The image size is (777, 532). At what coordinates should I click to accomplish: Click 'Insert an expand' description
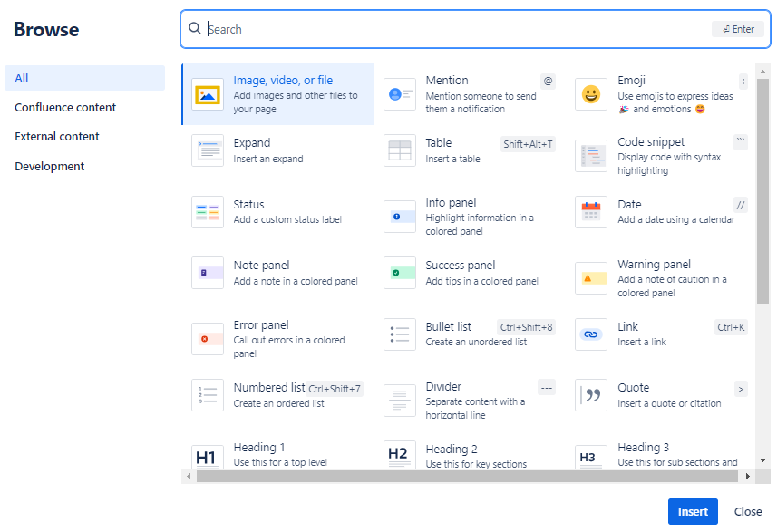(x=268, y=159)
